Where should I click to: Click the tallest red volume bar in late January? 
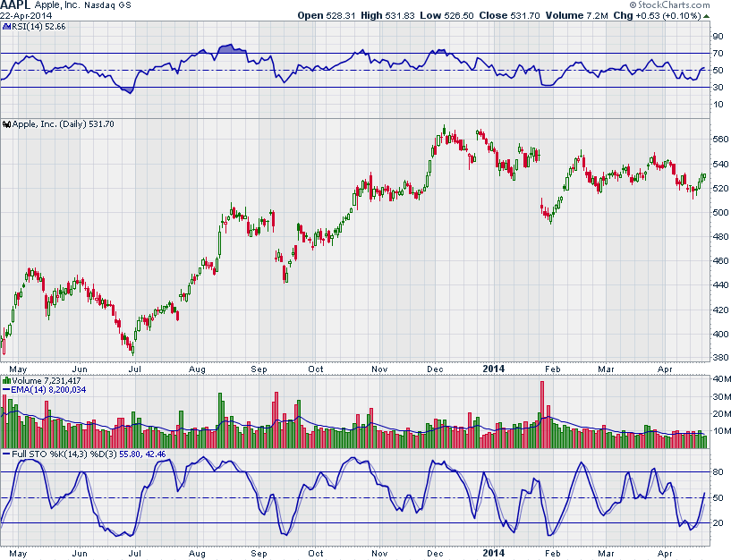542,414
